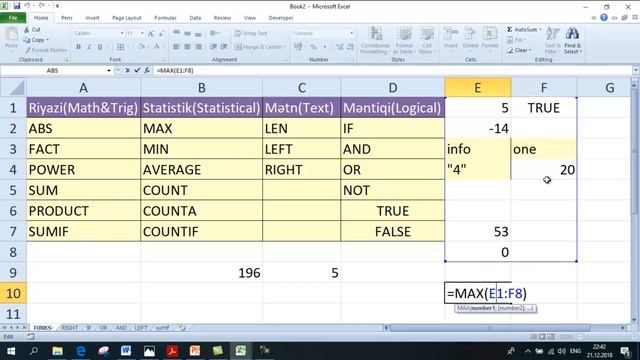Image resolution: width=640 pixels, height=360 pixels.
Task: Open the Clipboard group dialog launcher
Action: [67, 60]
